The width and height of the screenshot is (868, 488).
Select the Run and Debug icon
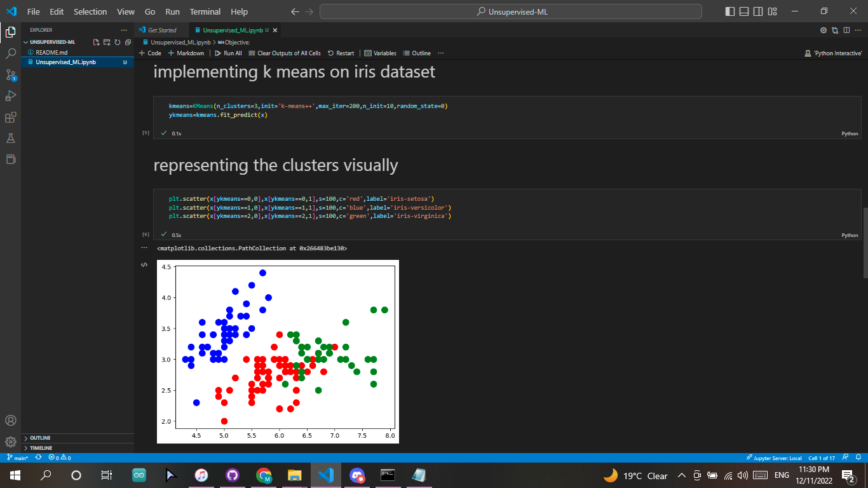pyautogui.click(x=10, y=95)
